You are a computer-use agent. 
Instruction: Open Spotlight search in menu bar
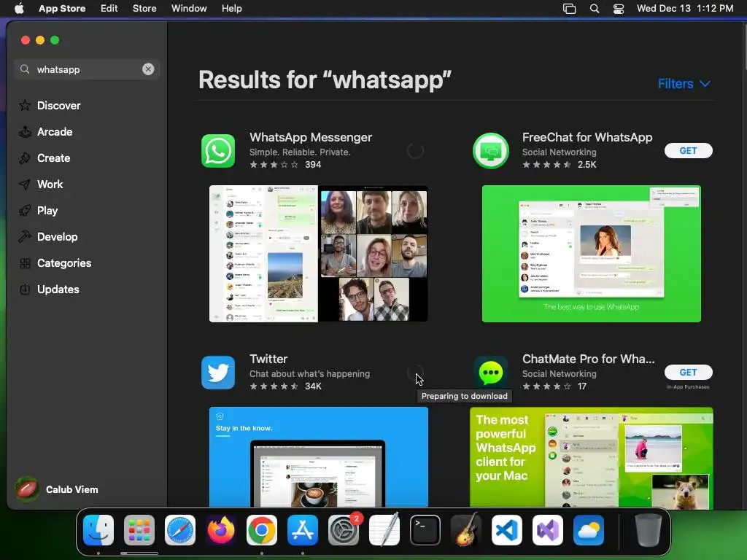594,8
